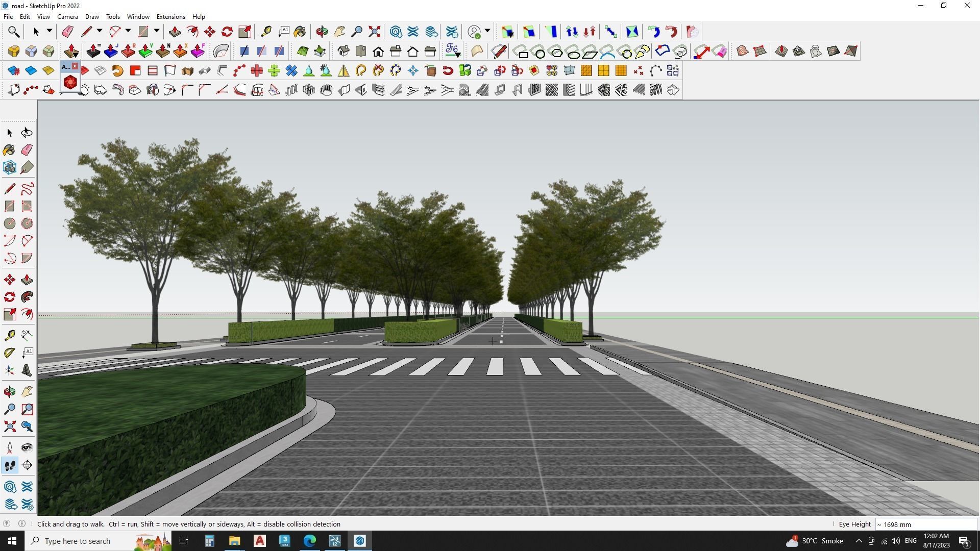Open the Extensions menu
The height and width of the screenshot is (551, 980).
(x=170, y=17)
